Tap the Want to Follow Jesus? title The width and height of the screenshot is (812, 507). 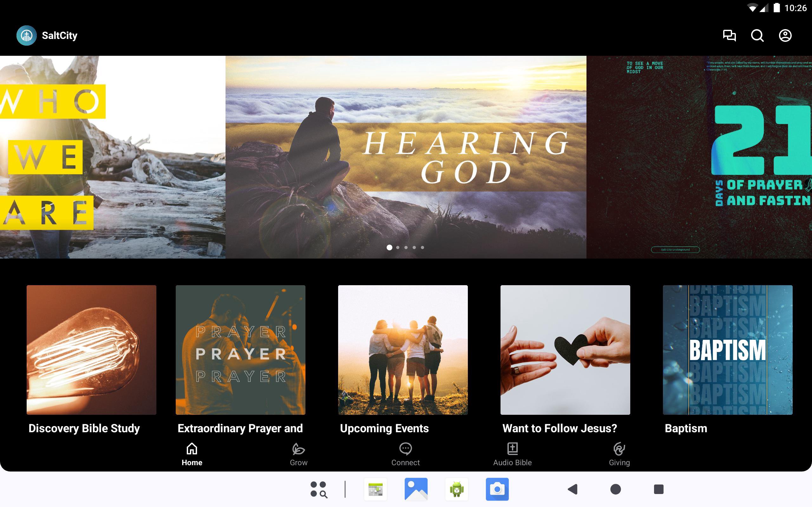[559, 428]
